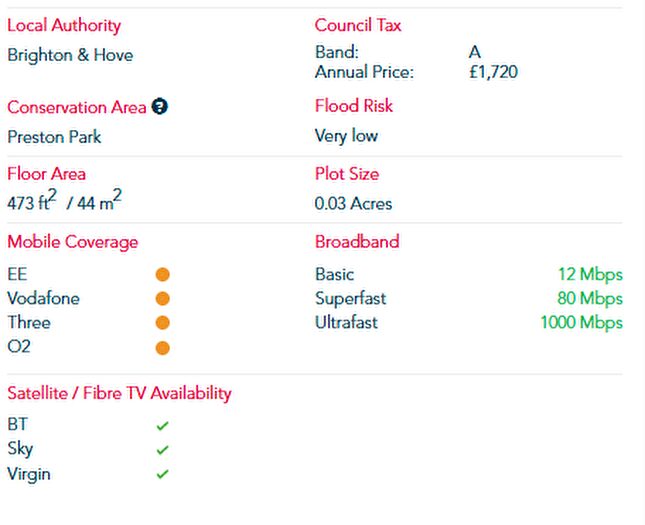Viewport: 645px width, 525px height.
Task: Click the Basic 12 Mbps value
Action: coord(590,274)
